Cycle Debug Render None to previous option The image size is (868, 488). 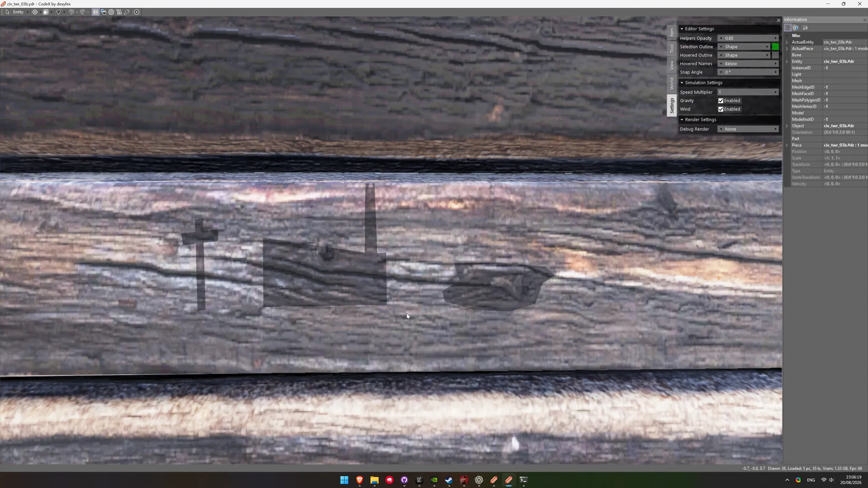[x=721, y=129]
